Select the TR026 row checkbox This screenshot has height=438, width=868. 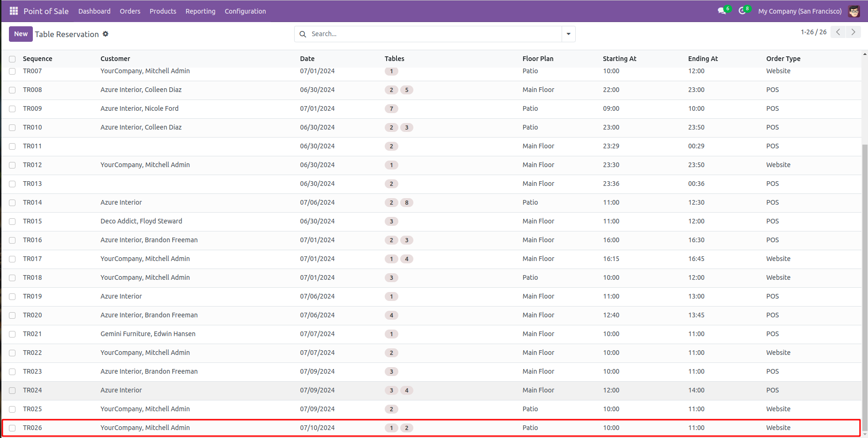click(x=12, y=428)
